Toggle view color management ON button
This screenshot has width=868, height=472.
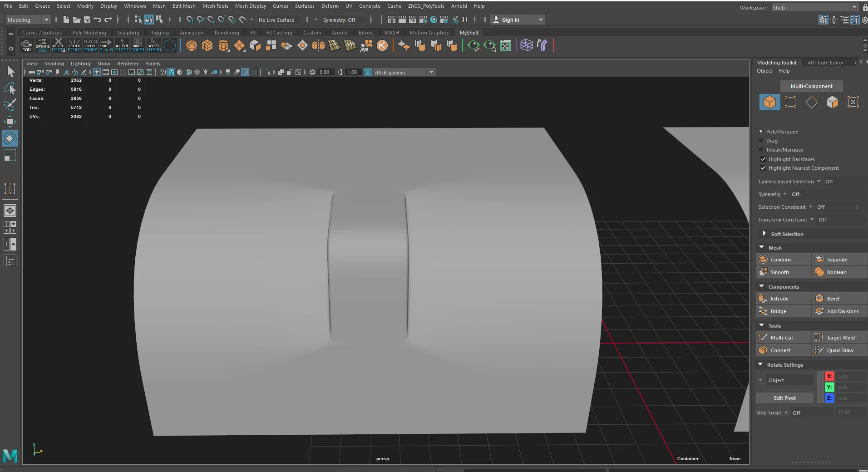point(368,72)
